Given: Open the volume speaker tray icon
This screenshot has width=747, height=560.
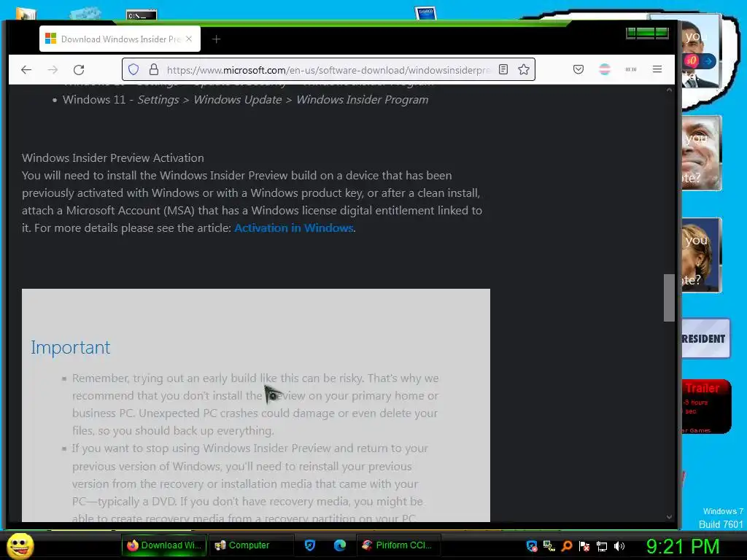Looking at the screenshot, I should (x=619, y=546).
